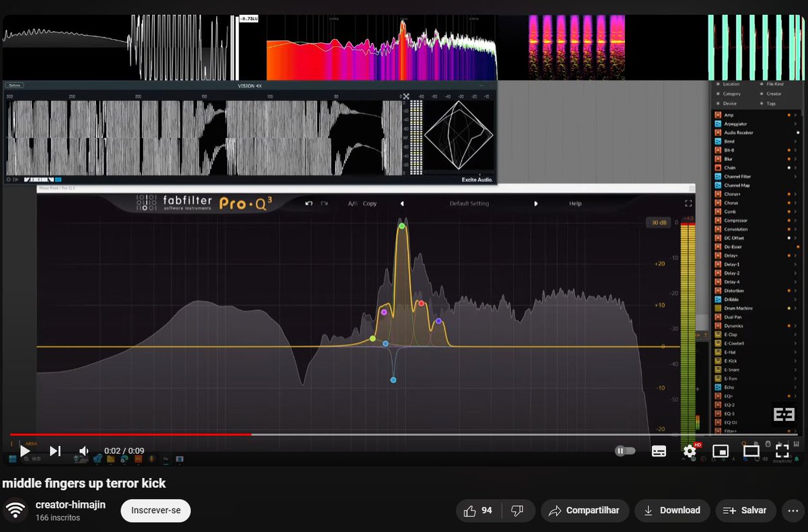This screenshot has width=808, height=532.
Task: Select the Echo device icon
Action: coord(718,387)
